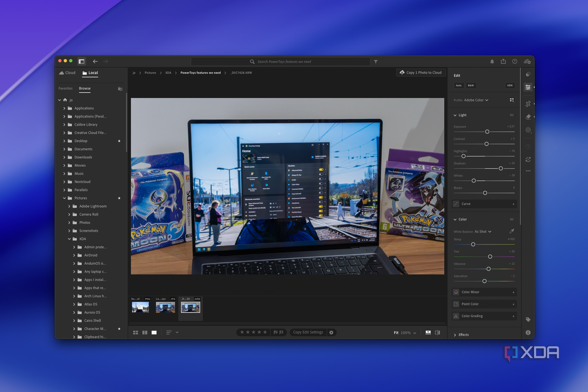Open the profile browser grid icon
The height and width of the screenshot is (392, 588).
click(x=512, y=100)
